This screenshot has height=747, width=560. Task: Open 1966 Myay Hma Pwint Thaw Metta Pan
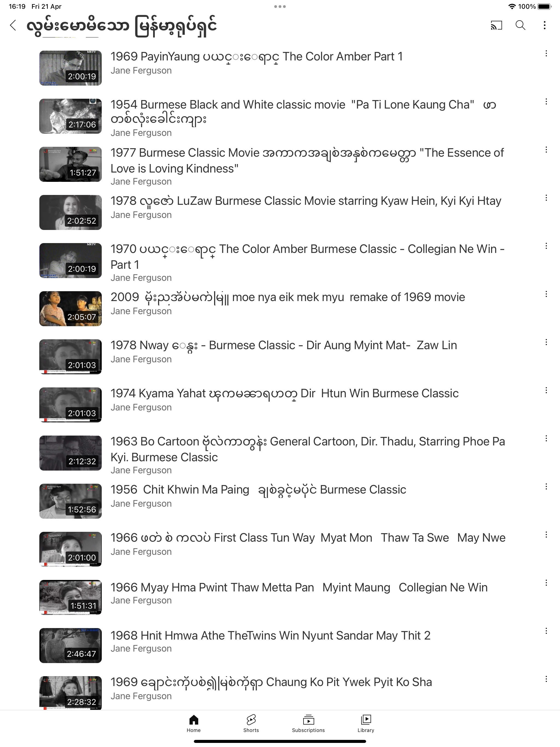point(299,587)
